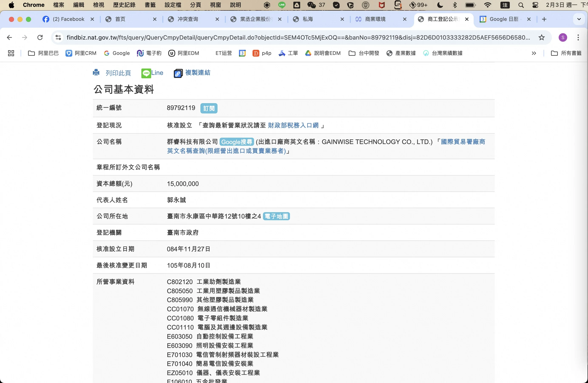This screenshot has width=588, height=383.
Task: Bookmark this page with star icon
Action: [542, 38]
